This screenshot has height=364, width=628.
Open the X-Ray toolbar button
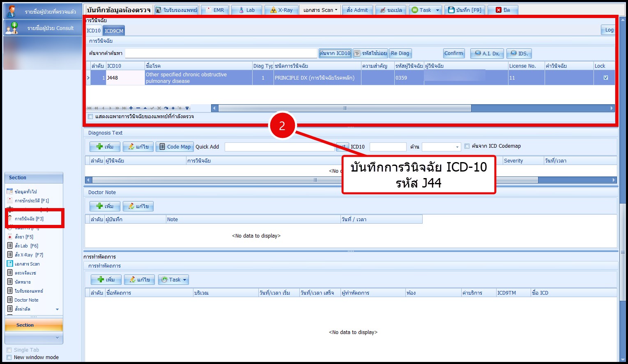click(x=281, y=10)
